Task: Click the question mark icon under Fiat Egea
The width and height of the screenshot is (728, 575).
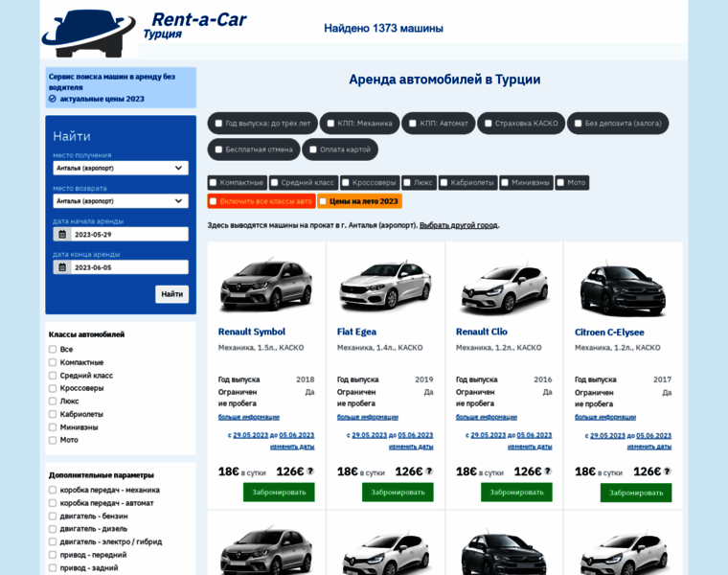Action: (429, 471)
